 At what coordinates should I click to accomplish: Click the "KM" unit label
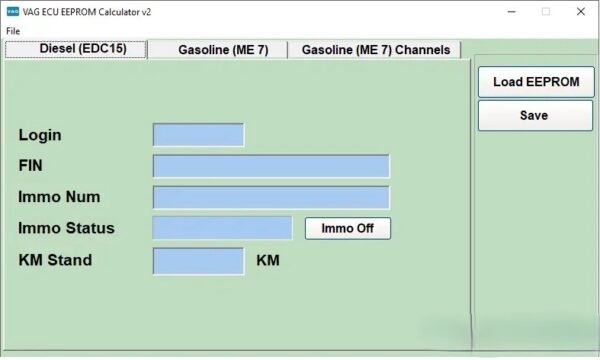[268, 261]
